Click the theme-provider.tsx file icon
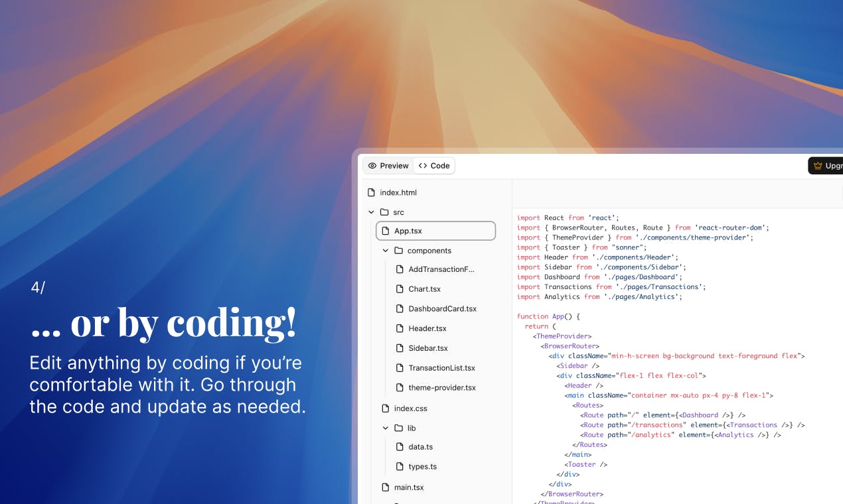Image resolution: width=843 pixels, height=504 pixels. click(x=400, y=388)
